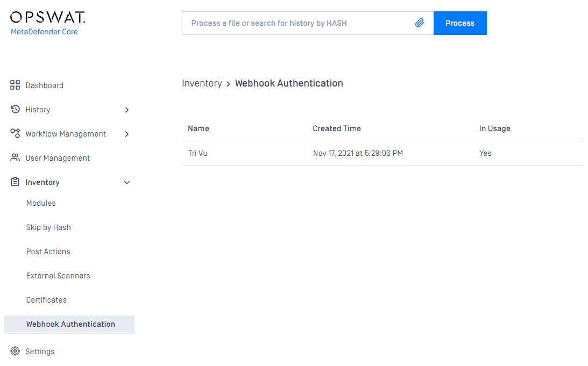Open Certificates page
This screenshot has height=366, width=588.
46,300
